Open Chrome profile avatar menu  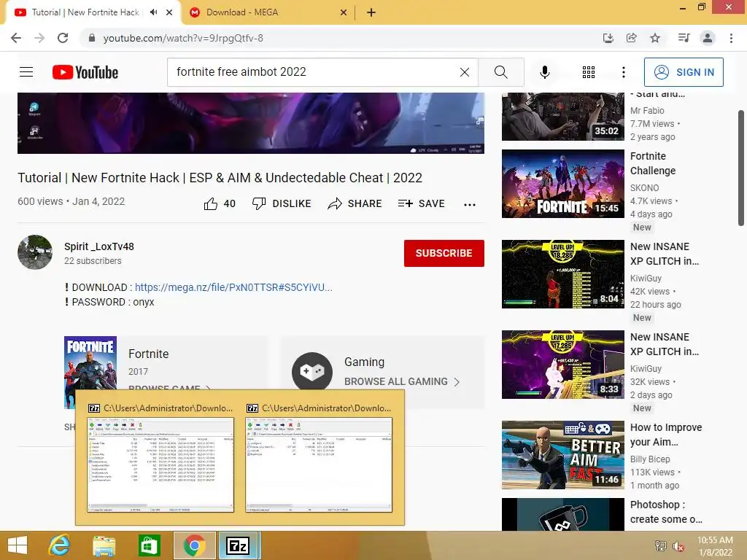[708, 38]
